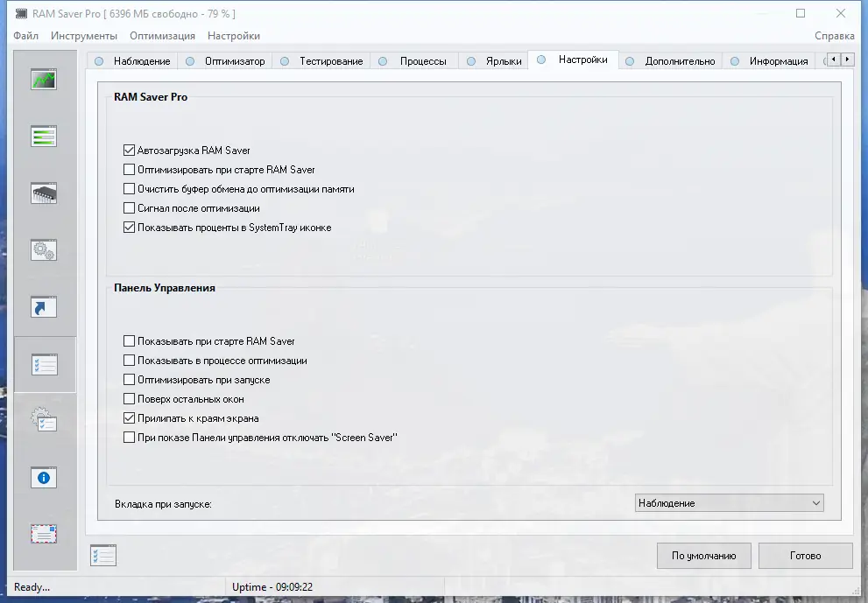Image resolution: width=868 pixels, height=603 pixels.
Task: Close the RAM Saver Pro window
Action: [x=840, y=13]
